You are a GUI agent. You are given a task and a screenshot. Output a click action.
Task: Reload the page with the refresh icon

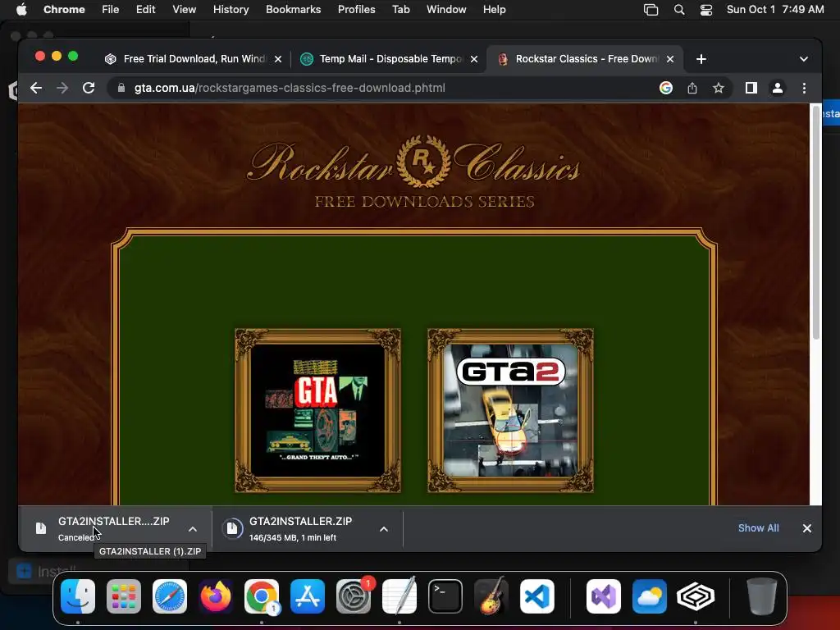click(x=89, y=88)
